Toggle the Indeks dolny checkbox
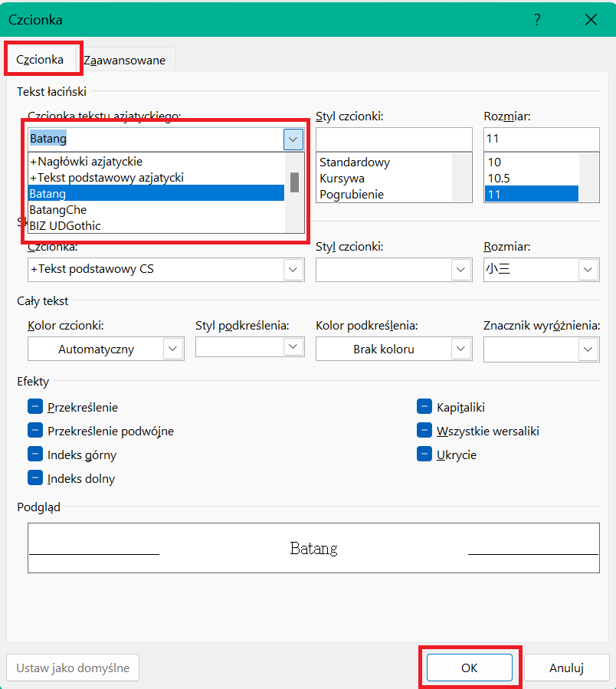 point(34,478)
